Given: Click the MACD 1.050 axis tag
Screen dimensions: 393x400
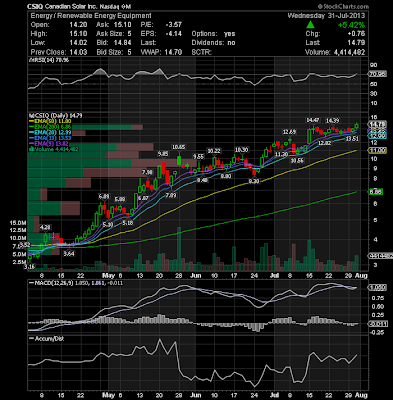Looking at the screenshot, I should [x=377, y=287].
